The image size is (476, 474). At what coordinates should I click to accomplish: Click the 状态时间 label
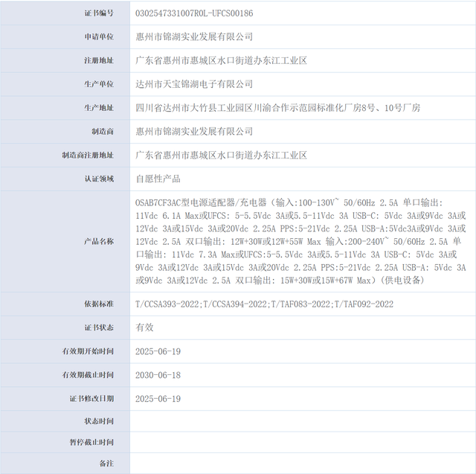pyautogui.click(x=99, y=421)
